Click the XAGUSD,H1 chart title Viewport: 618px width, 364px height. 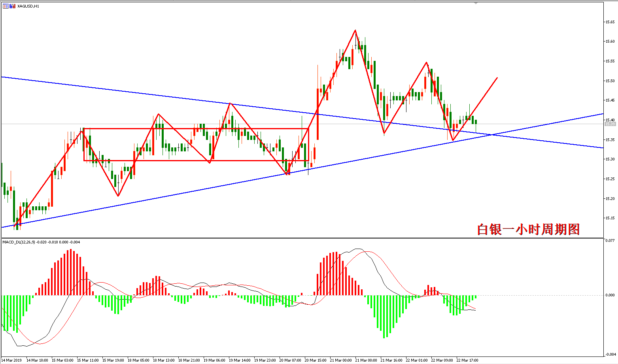point(28,6)
